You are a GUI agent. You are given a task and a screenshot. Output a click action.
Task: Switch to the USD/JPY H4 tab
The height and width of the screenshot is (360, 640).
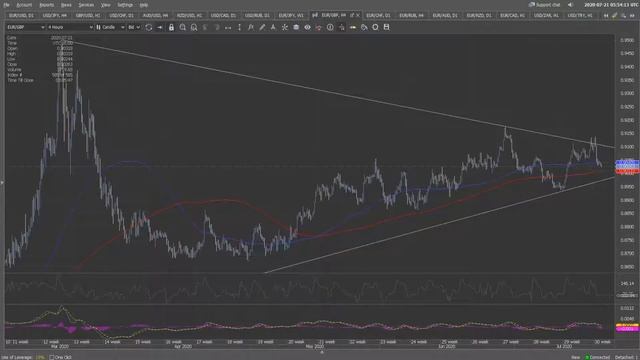pyautogui.click(x=55, y=16)
